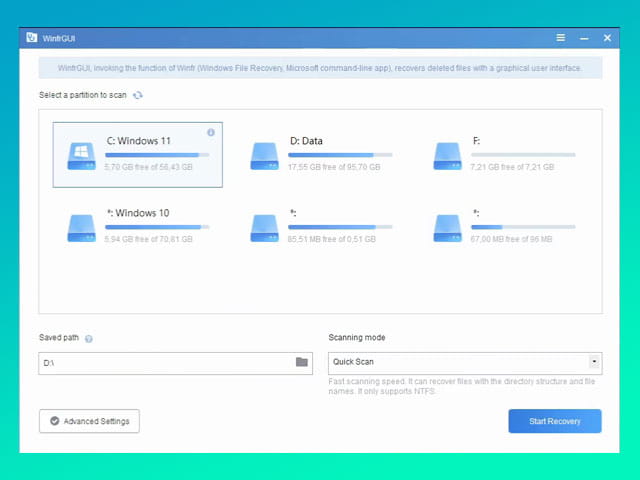
Task: Close the WinfrGUI window
Action: click(607, 38)
